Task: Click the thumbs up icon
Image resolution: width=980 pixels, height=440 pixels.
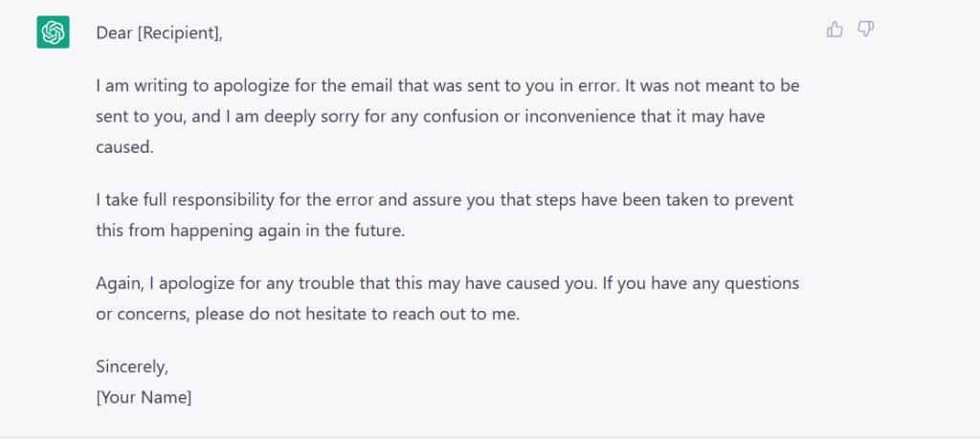Action: pos(835,30)
